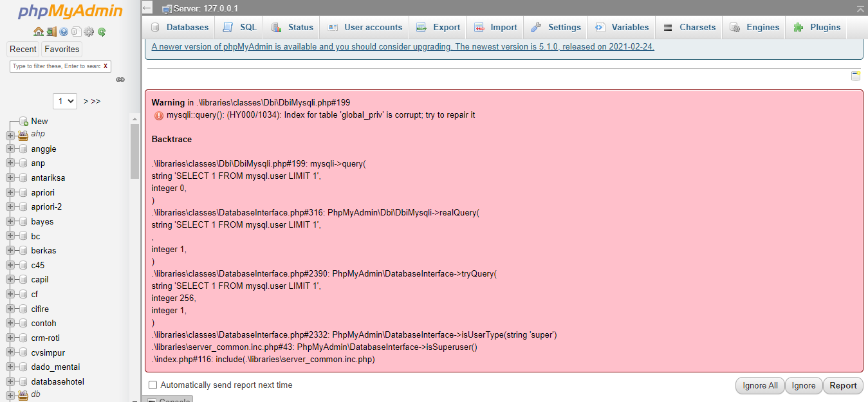Select the Favorites tab in sidebar
Image resolution: width=868 pixels, height=402 pixels.
pyautogui.click(x=61, y=49)
